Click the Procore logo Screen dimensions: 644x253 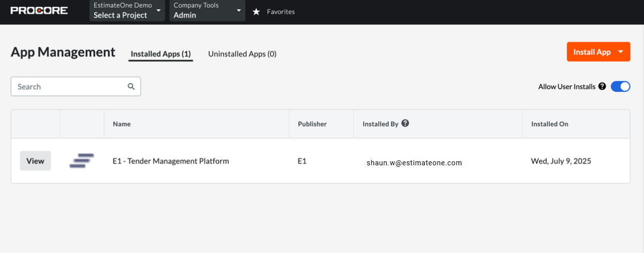pos(39,11)
